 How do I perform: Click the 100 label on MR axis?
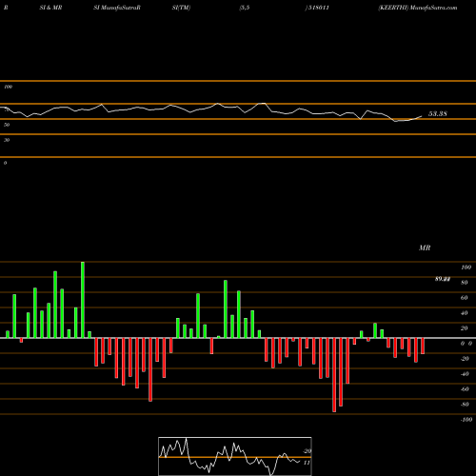(466, 268)
